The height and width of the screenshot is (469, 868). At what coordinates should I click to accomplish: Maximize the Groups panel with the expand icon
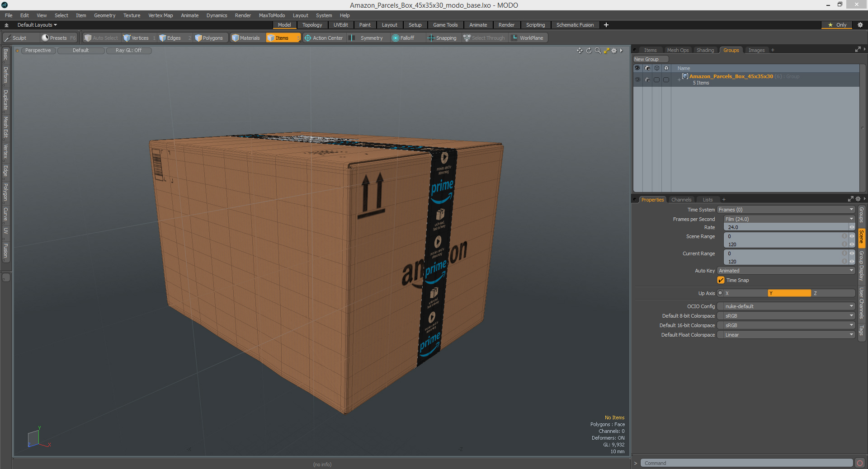coord(858,50)
